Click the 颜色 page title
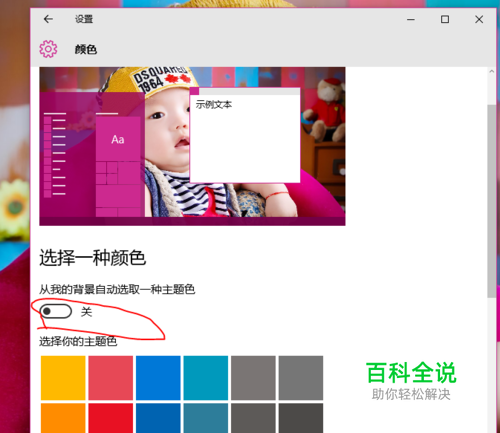The width and height of the screenshot is (500, 433). pyautogui.click(x=86, y=50)
